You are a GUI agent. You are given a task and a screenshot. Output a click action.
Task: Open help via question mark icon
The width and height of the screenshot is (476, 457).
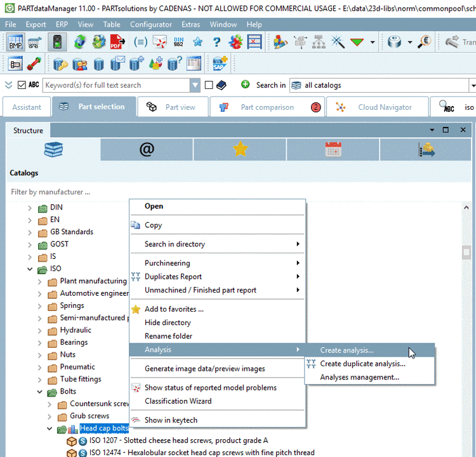tap(216, 42)
